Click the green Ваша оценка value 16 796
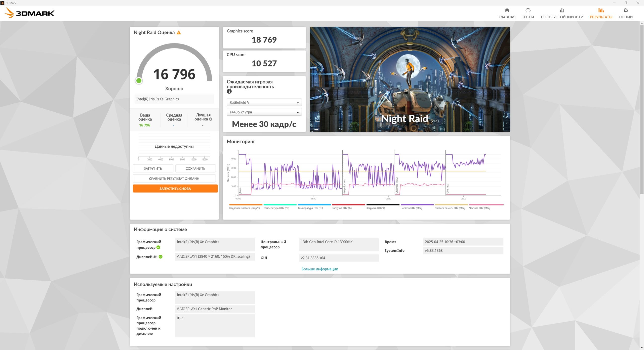The height and width of the screenshot is (350, 644). coord(145,125)
